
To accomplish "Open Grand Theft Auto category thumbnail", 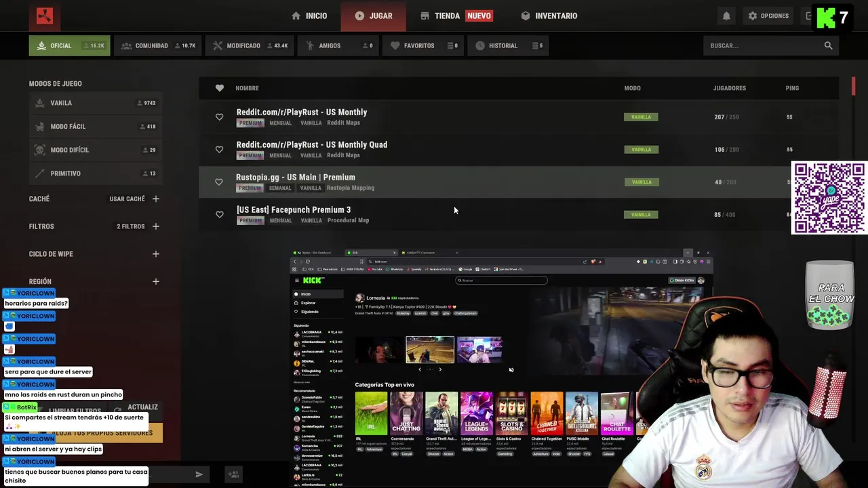I will coord(441,413).
